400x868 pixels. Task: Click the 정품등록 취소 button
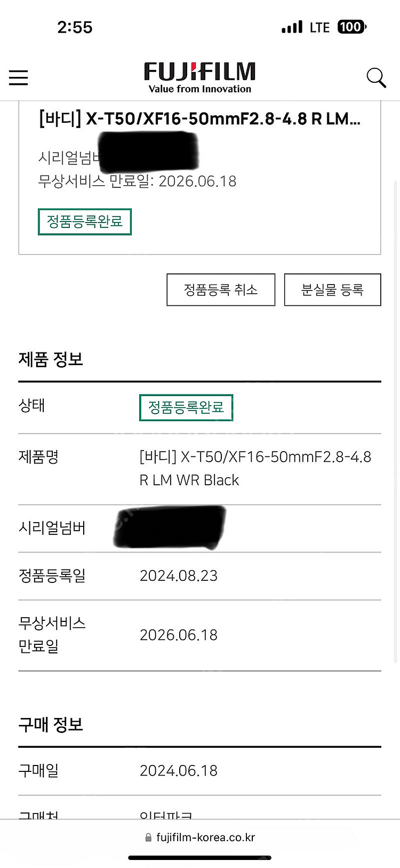(221, 290)
